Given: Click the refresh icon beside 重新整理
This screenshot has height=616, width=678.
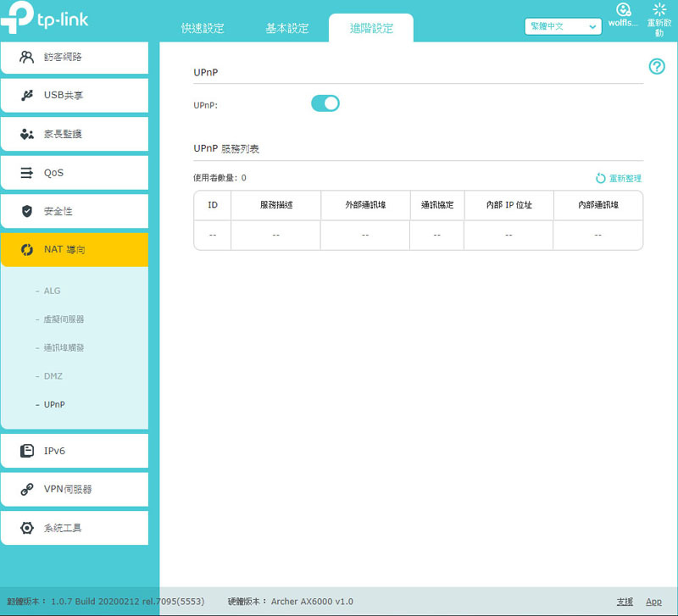Looking at the screenshot, I should (x=600, y=178).
